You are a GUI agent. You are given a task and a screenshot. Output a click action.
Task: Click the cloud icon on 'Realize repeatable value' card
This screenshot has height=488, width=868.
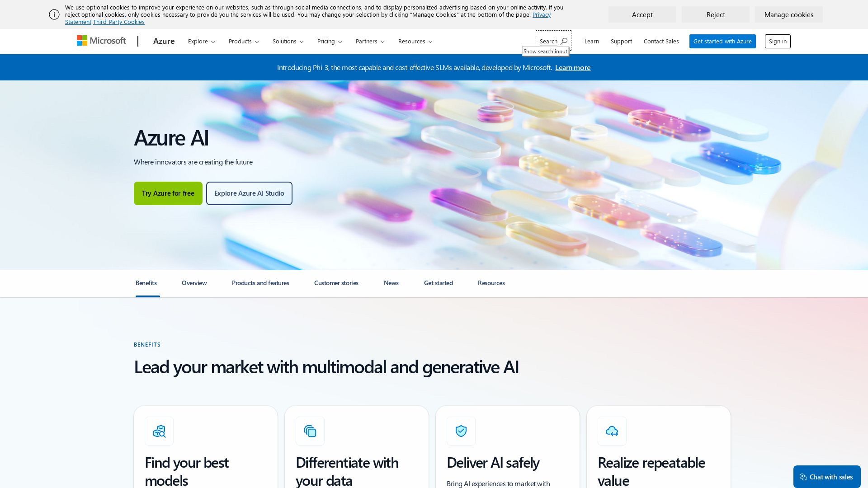pos(612,431)
